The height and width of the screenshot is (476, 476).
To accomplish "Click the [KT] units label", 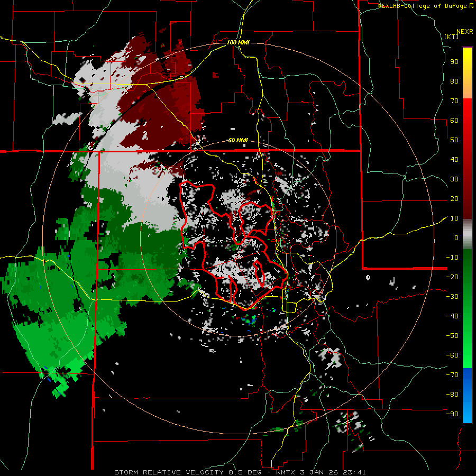I will [452, 36].
